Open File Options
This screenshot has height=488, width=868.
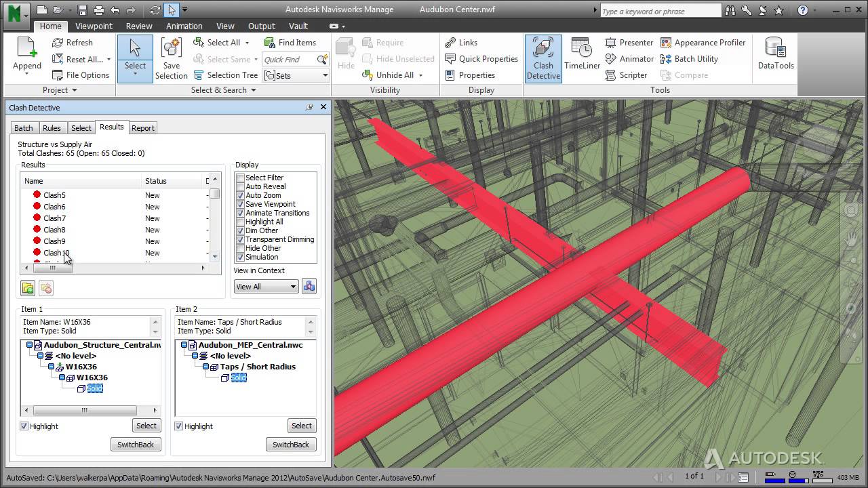point(80,75)
